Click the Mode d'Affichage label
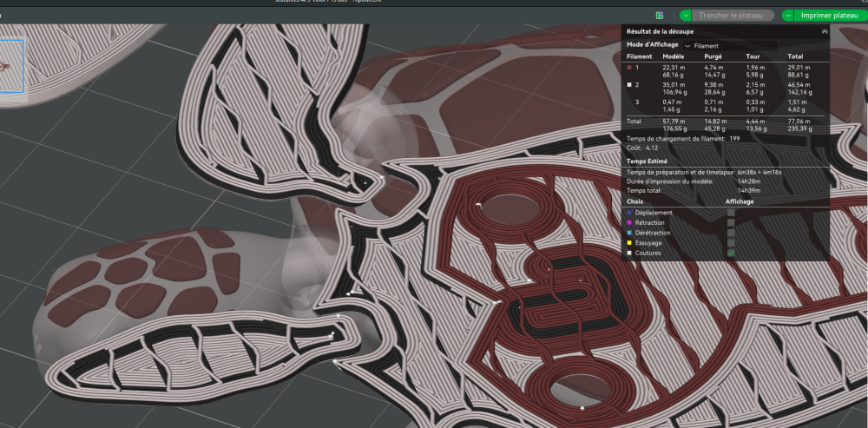The image size is (868, 428). 652,44
